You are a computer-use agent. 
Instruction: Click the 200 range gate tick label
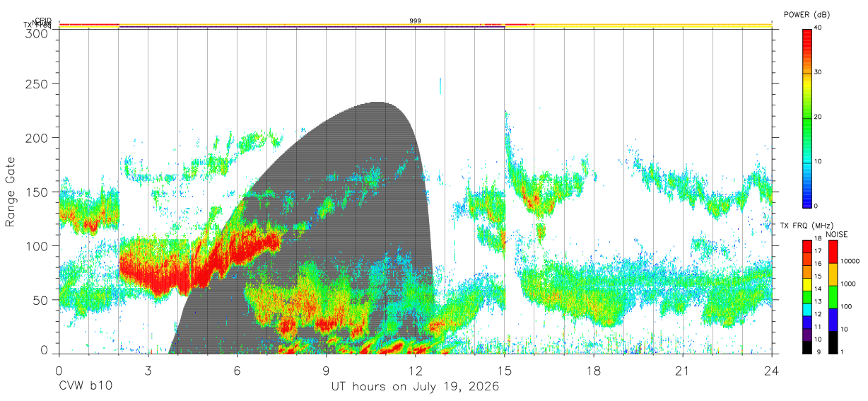pyautogui.click(x=37, y=137)
